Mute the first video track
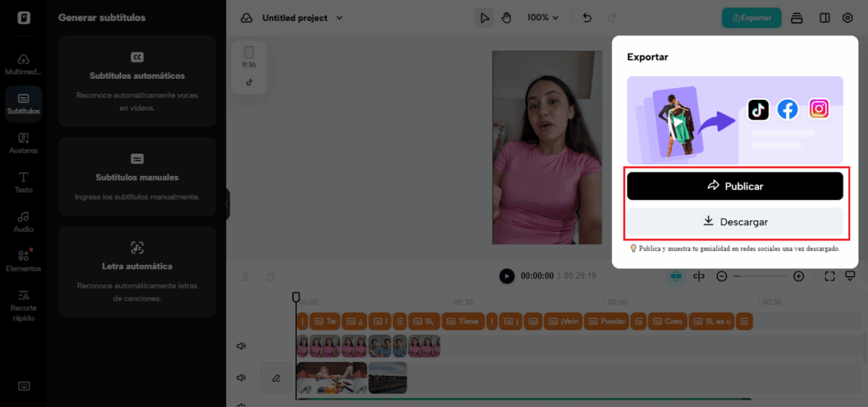Viewport: 868px width, 407px height. (x=242, y=346)
